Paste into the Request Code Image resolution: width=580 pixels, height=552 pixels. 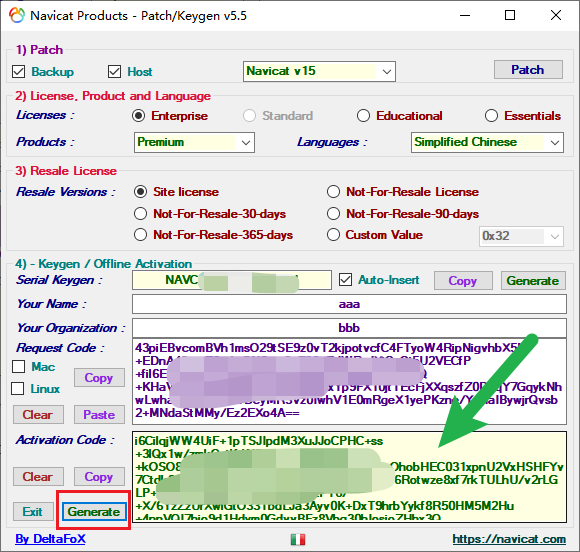tap(99, 415)
